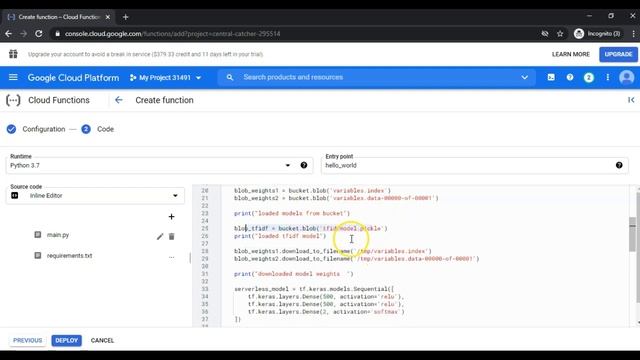Click code line print("loaded models from bucket")
The width and height of the screenshot is (640, 360).
(x=292, y=213)
